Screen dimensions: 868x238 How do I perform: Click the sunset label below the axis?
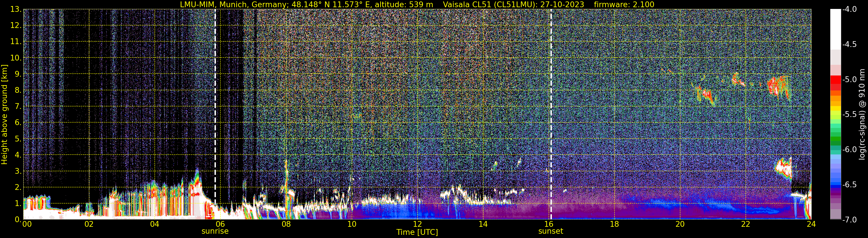pos(550,231)
